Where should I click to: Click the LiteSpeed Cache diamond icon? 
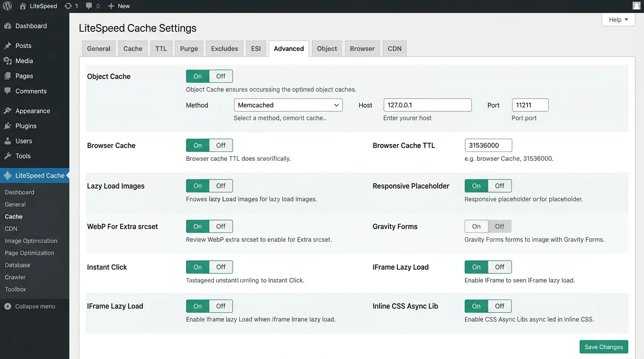point(7,176)
